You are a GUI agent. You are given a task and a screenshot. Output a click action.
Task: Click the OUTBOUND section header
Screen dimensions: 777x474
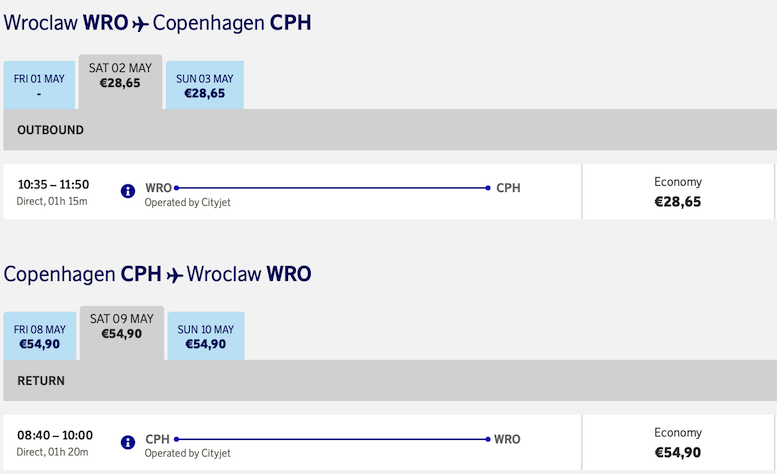[390, 130]
